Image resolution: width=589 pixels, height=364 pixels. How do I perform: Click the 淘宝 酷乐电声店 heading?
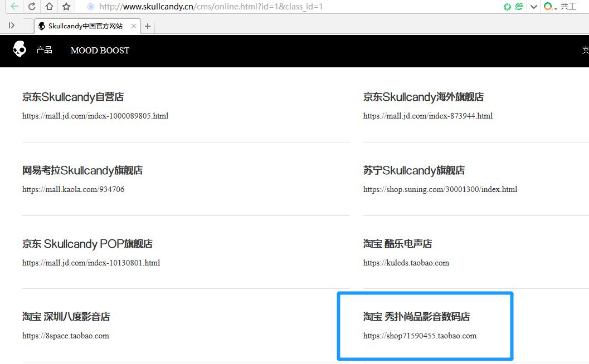(397, 244)
